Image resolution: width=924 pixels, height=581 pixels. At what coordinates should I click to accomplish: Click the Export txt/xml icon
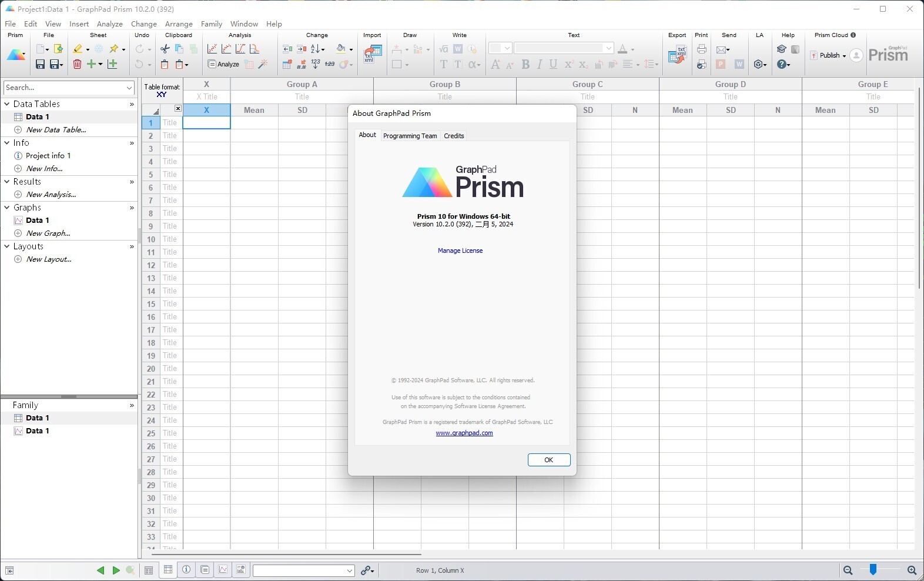pyautogui.click(x=677, y=54)
